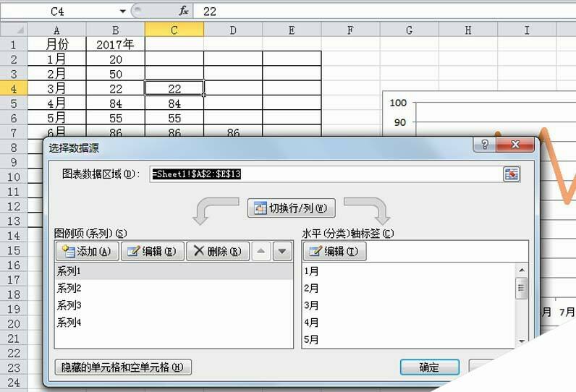Click cell B3 containing 50
The width and height of the screenshot is (576, 392).
click(x=115, y=74)
